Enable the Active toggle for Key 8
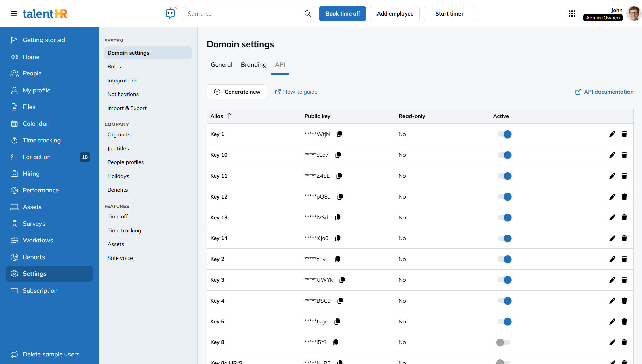The width and height of the screenshot is (642, 364). (503, 342)
